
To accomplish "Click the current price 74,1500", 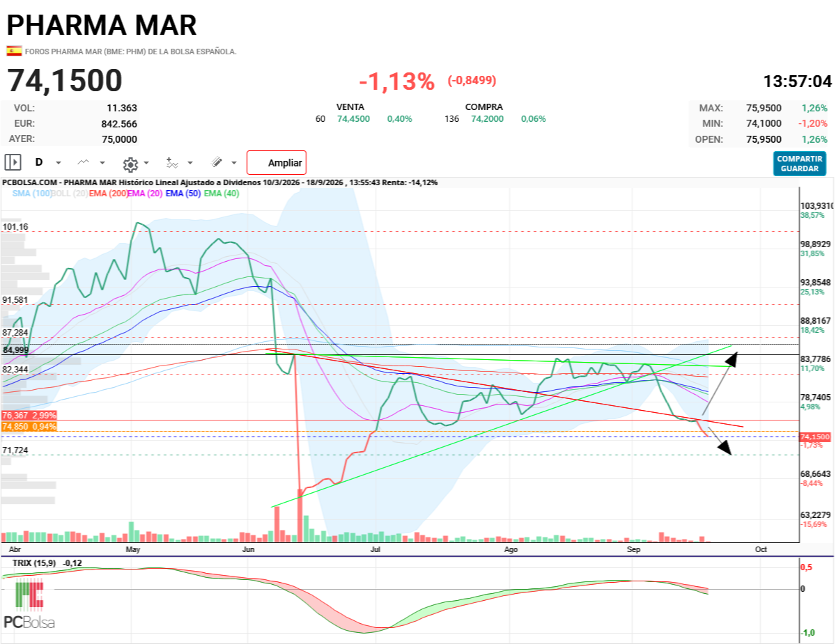I will point(65,81).
